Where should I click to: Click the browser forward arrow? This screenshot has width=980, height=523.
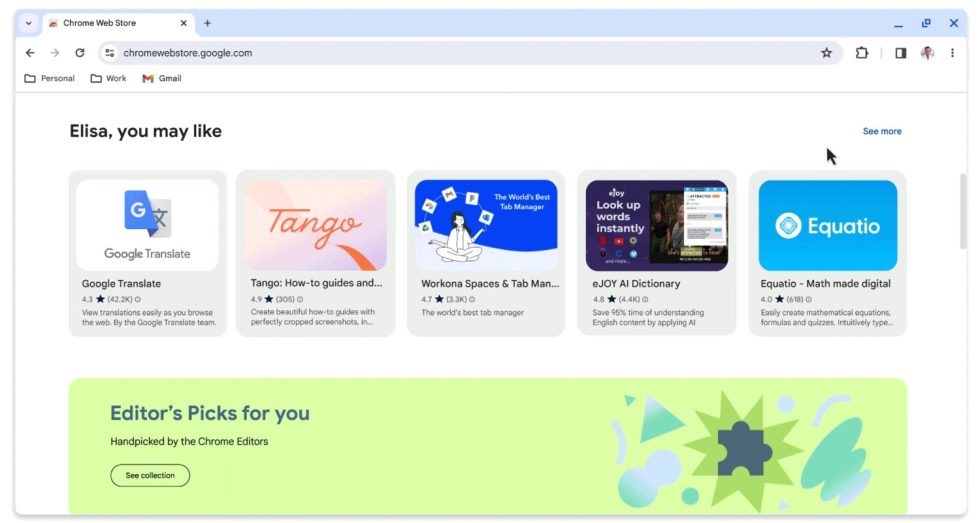tap(55, 53)
